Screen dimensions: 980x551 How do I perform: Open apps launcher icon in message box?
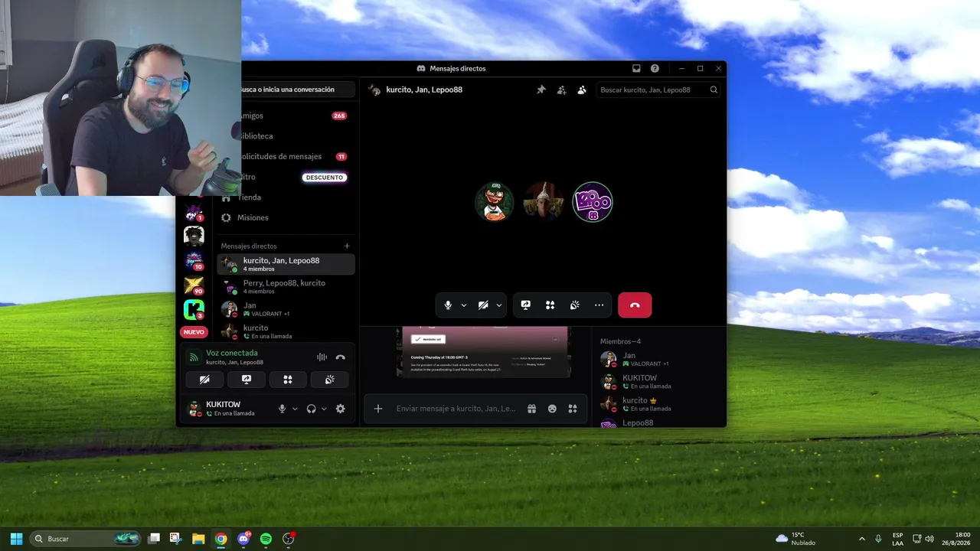pyautogui.click(x=572, y=409)
